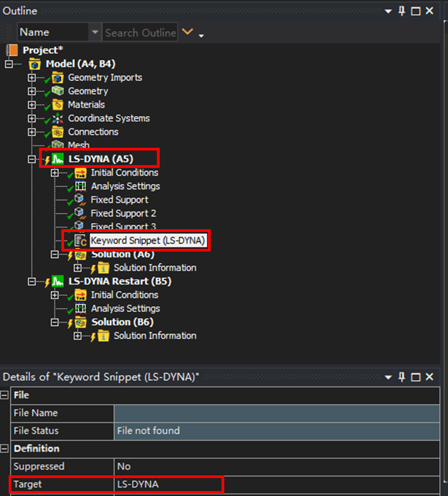The height and width of the screenshot is (496, 448).
Task: Click the Target value LS-DYNA
Action: [276, 484]
